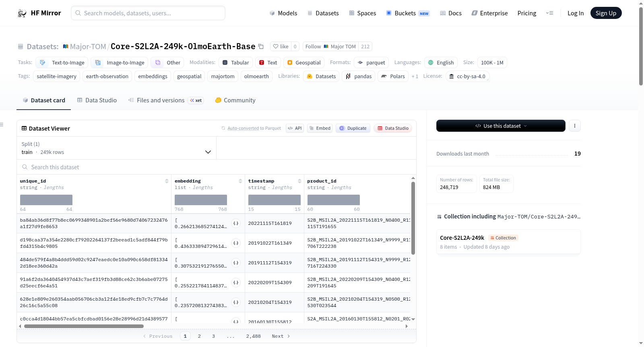This screenshot has width=644, height=347.
Task: Select the satellite-imagery tag
Action: [56, 76]
